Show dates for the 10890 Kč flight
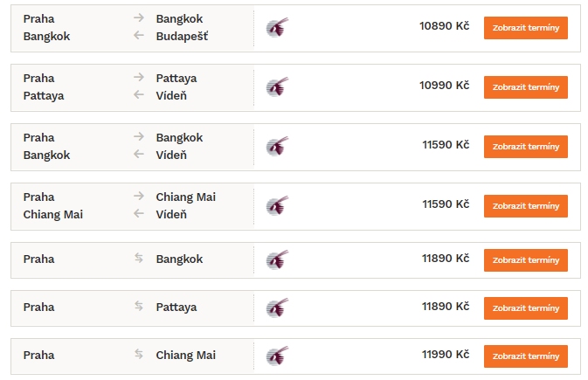 pos(526,28)
